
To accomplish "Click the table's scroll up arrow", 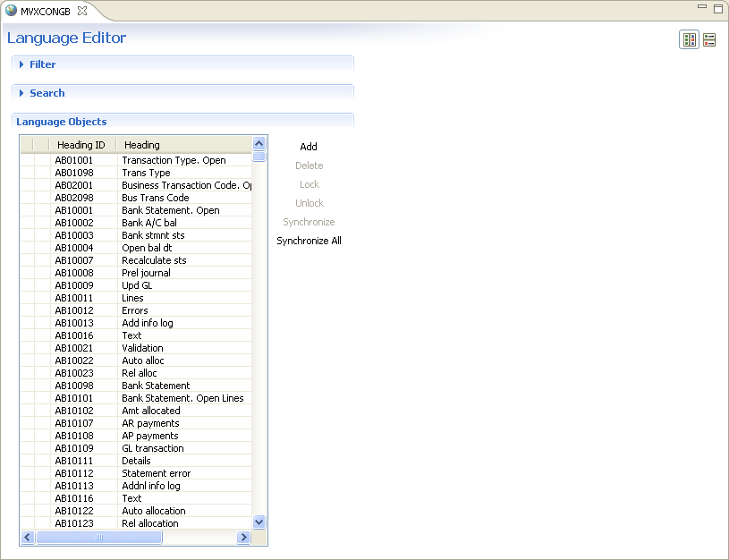I will point(259,143).
